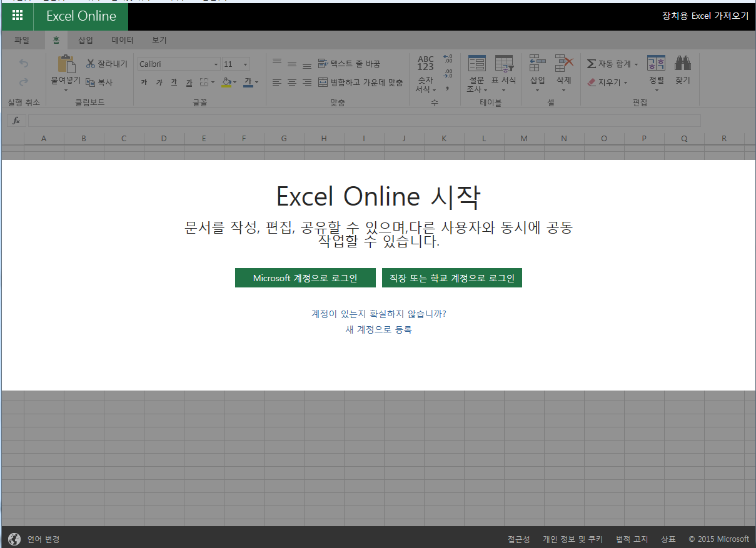This screenshot has width=756, height=548.
Task: Expand the font color dropdown arrow
Action: 256,82
